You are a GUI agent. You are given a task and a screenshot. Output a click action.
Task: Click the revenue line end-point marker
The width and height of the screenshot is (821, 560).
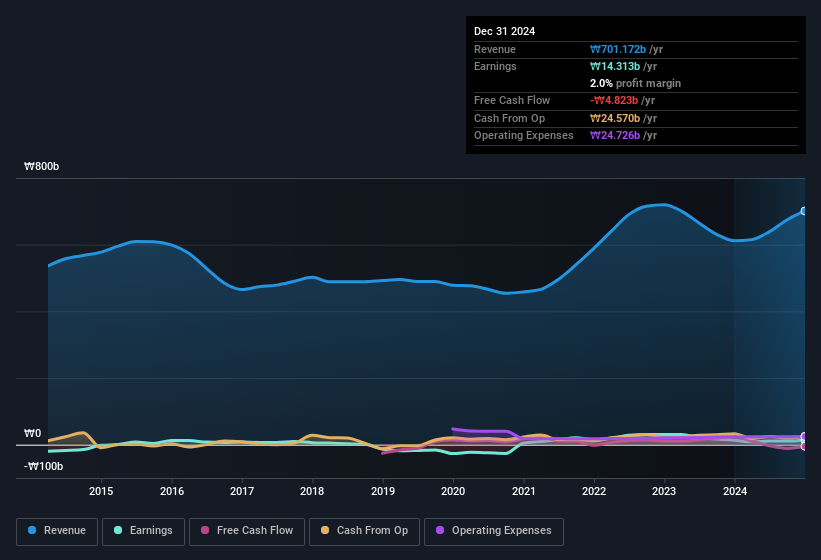(804, 211)
